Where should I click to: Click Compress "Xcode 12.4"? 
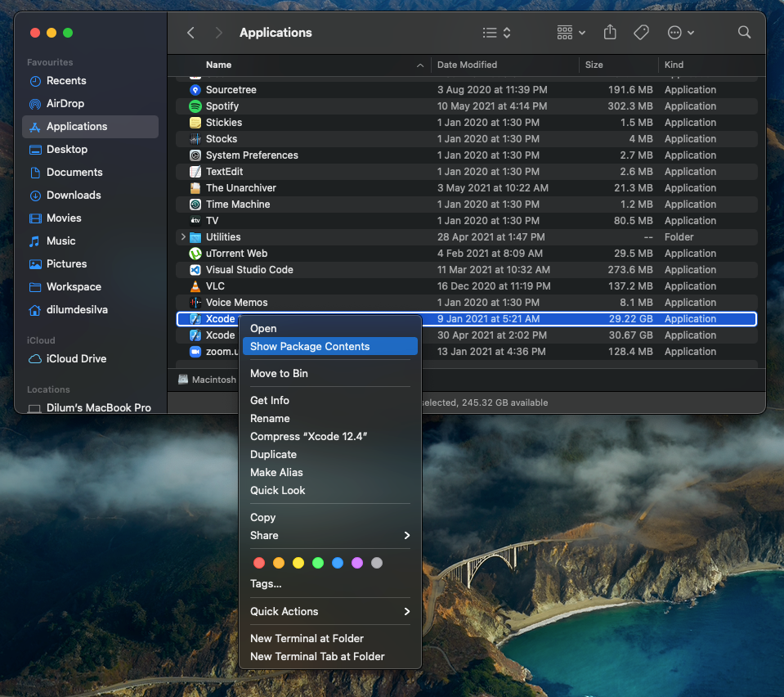(x=307, y=436)
